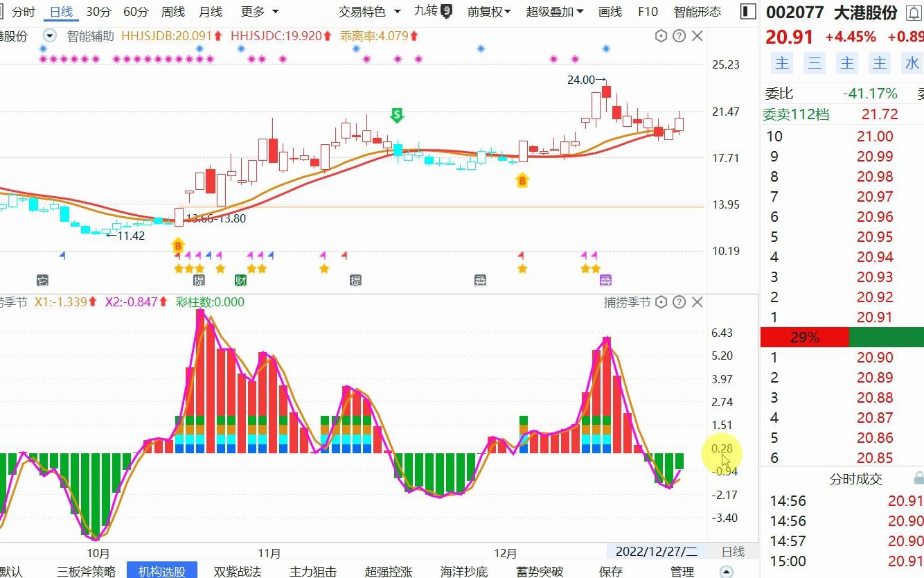This screenshot has height=578, width=924.
Task: Close the 捕捞季节 sub-chart indicator
Action: pyautogui.click(x=698, y=302)
